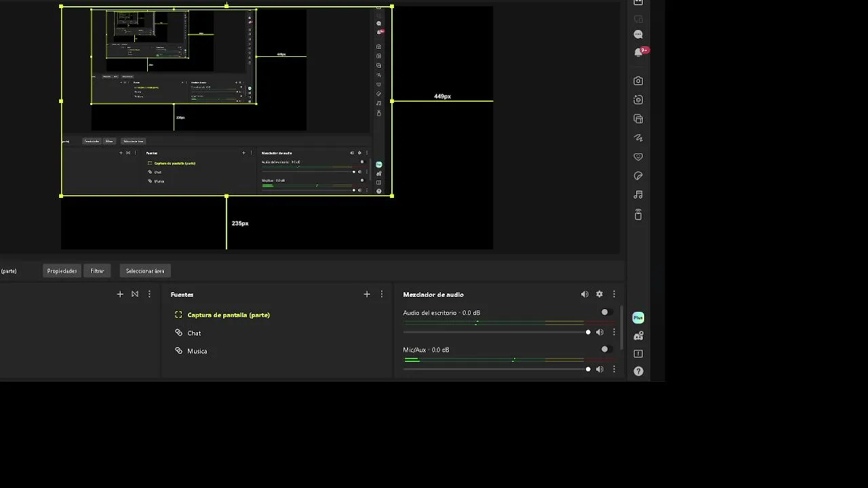Viewport: 868px width, 488px height.
Task: Click the camera-with-plus icon in sidebar
Action: 638,100
